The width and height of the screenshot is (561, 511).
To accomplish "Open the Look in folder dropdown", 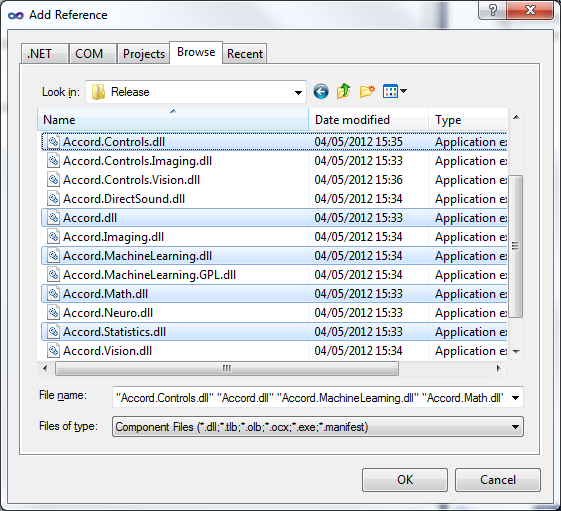I will [x=298, y=92].
